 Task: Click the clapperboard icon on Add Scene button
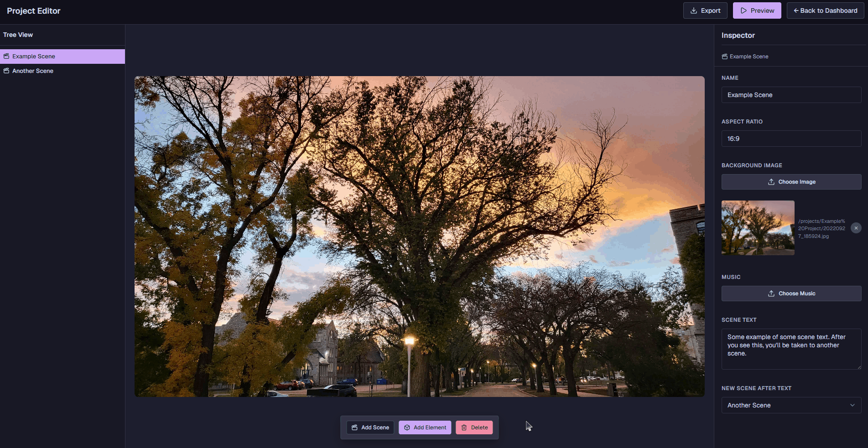click(x=355, y=427)
